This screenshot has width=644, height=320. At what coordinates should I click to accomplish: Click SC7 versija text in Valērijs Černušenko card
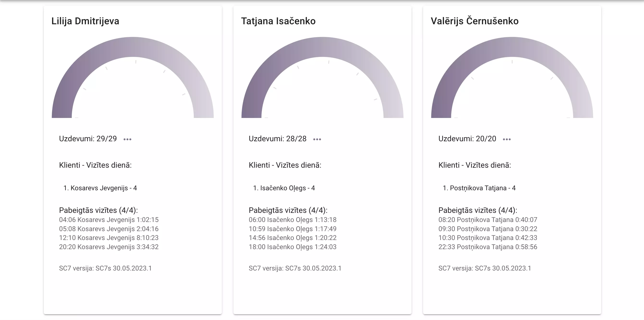[x=485, y=268]
